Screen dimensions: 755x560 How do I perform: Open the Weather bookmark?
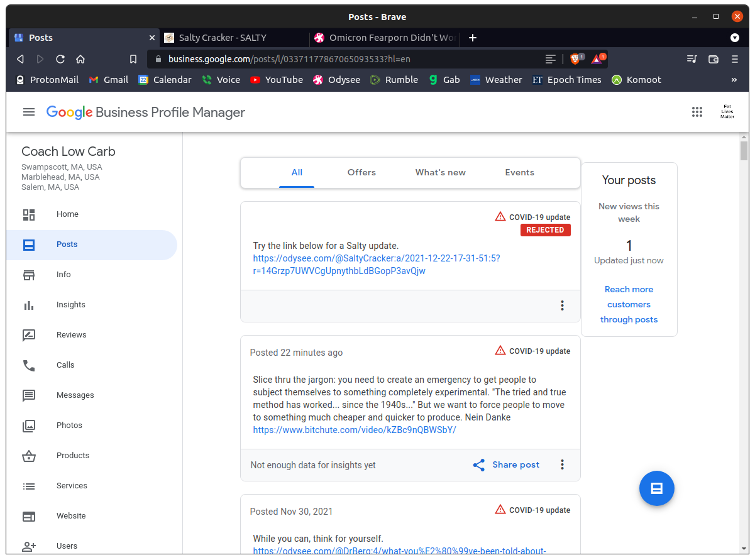coord(496,80)
